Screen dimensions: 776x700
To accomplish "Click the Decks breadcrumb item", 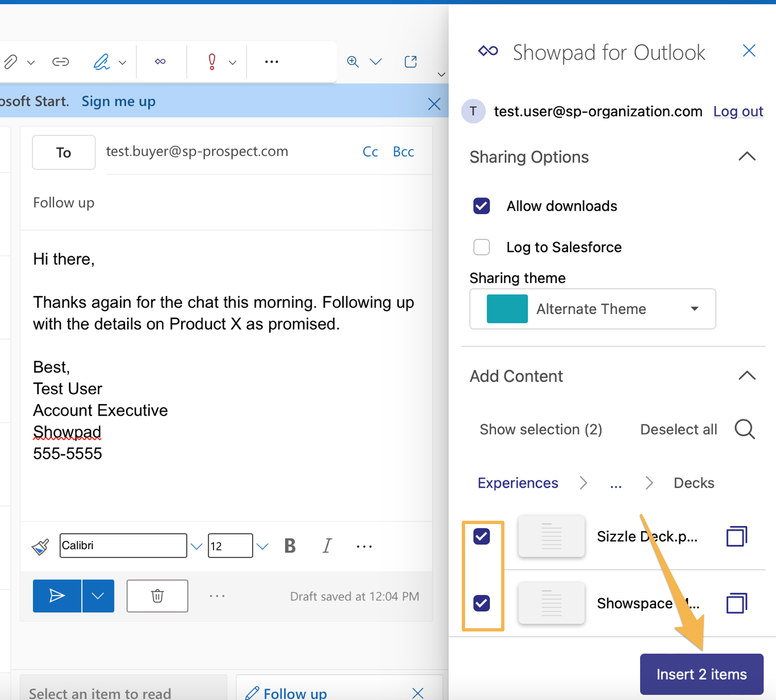I will coord(693,483).
